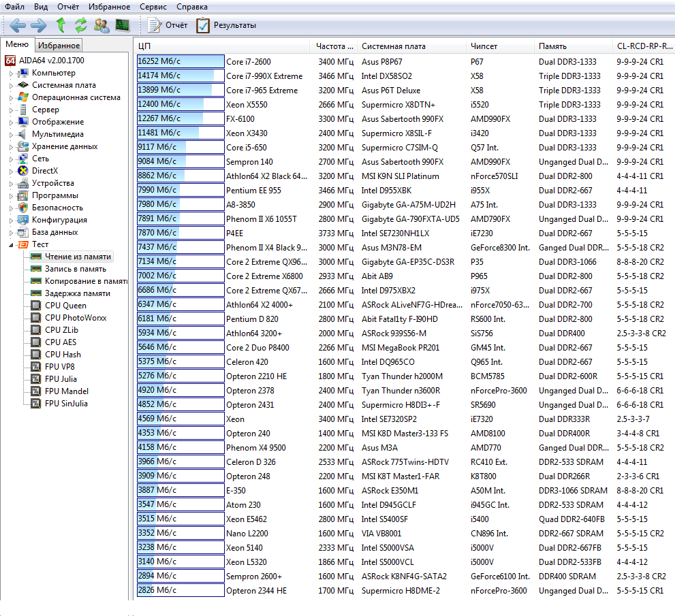This screenshot has height=616, width=675.
Task: Click the Результаты toolbar button
Action: (x=226, y=25)
